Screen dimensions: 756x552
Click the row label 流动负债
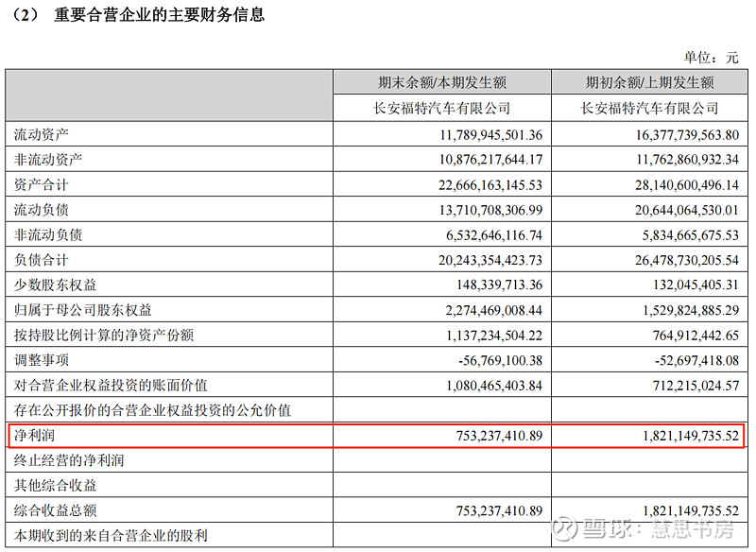[42, 210]
